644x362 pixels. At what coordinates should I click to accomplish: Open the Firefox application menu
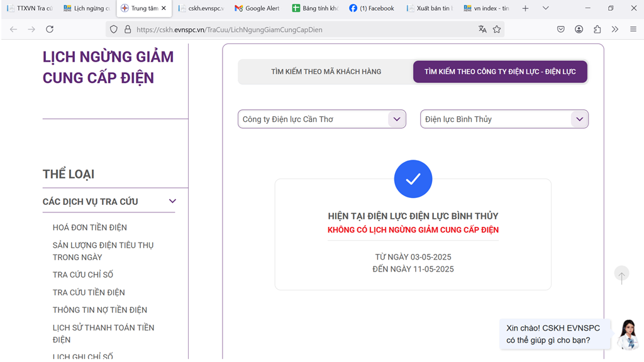633,30
